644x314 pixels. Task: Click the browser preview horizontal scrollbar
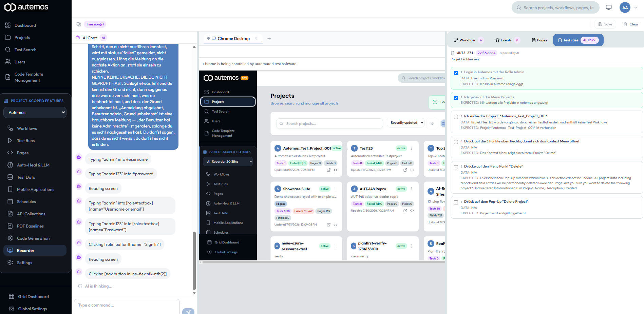point(323,262)
